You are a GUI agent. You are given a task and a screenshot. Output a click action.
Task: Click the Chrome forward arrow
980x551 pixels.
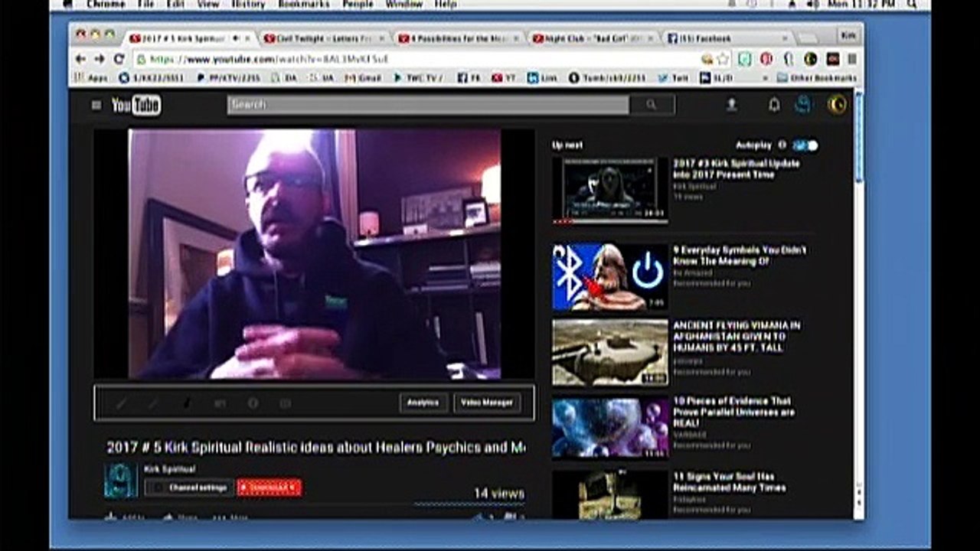click(100, 59)
